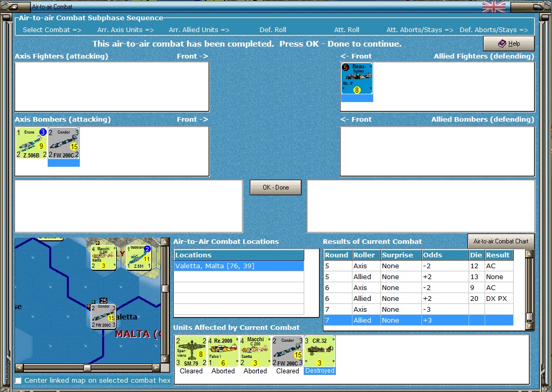552x392 pixels.
Task: Click the Gabbiano Z.501 counter on map
Action: tap(139, 258)
